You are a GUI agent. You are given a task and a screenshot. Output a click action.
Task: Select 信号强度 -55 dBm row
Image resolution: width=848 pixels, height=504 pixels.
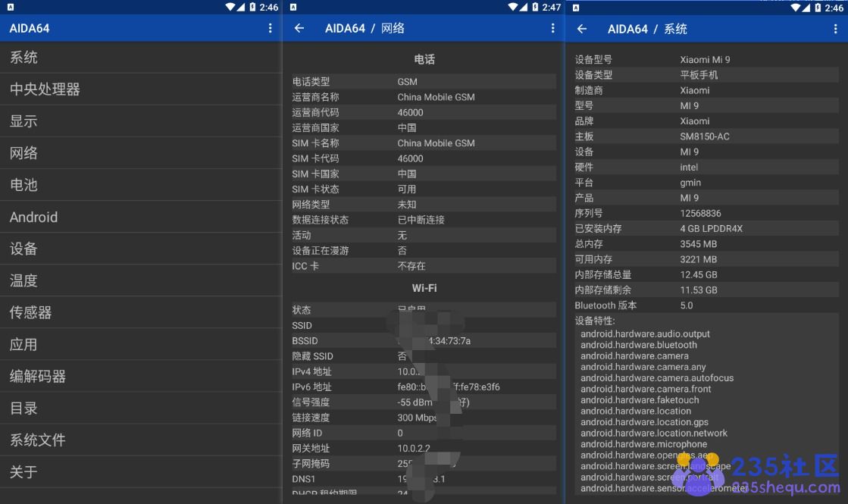pos(424,402)
